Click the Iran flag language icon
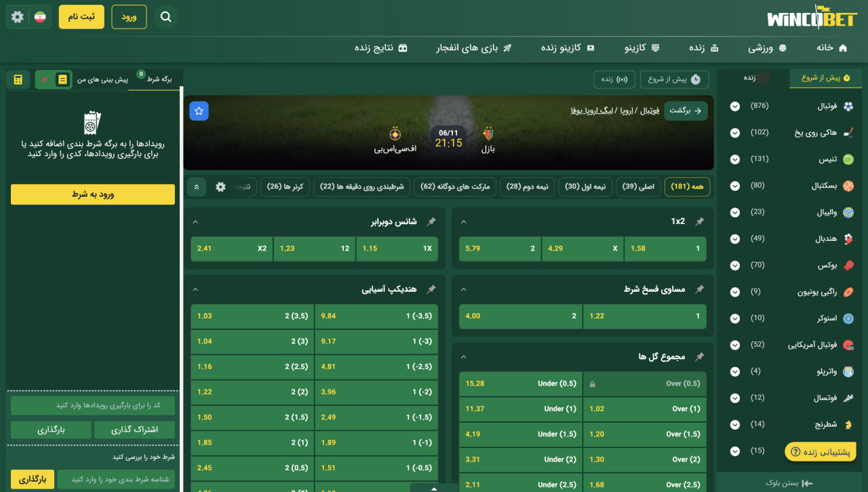This screenshot has width=868, height=492. tap(39, 16)
